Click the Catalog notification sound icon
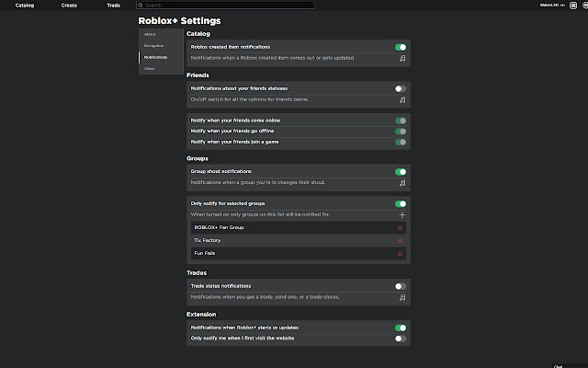The image size is (588, 368). [x=401, y=58]
